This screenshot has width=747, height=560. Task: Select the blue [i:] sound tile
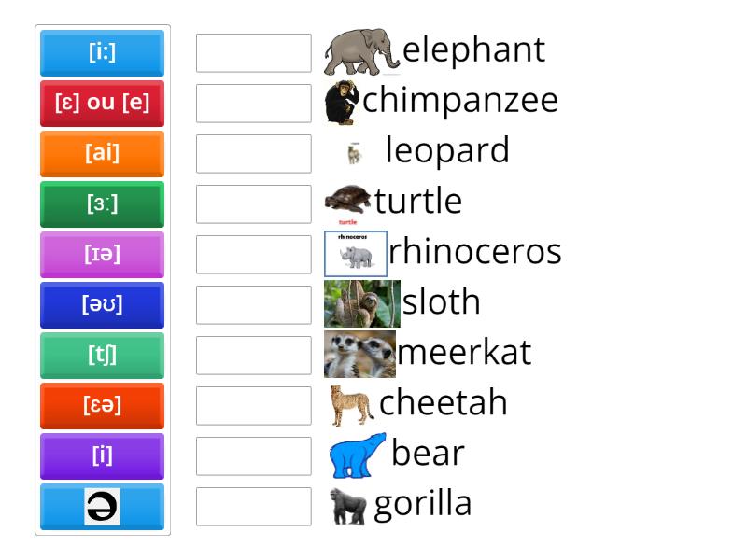tap(102, 53)
